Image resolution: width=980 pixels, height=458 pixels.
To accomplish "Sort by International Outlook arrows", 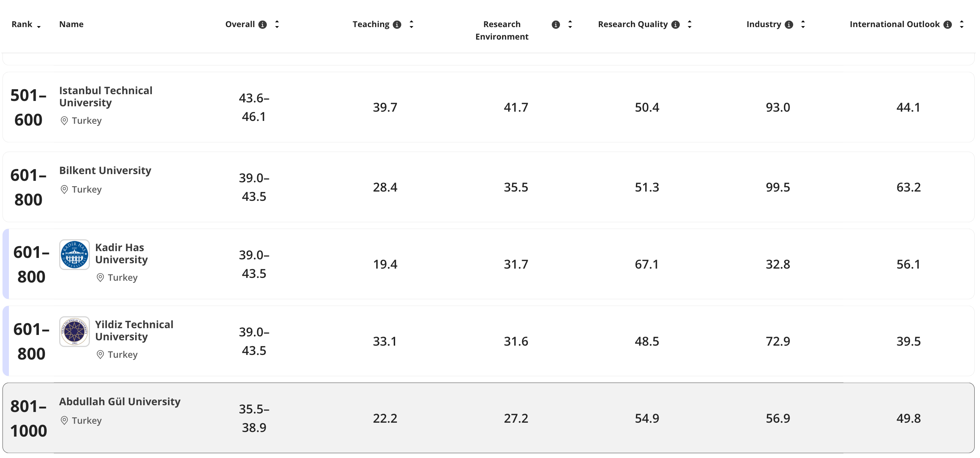I will tap(961, 24).
